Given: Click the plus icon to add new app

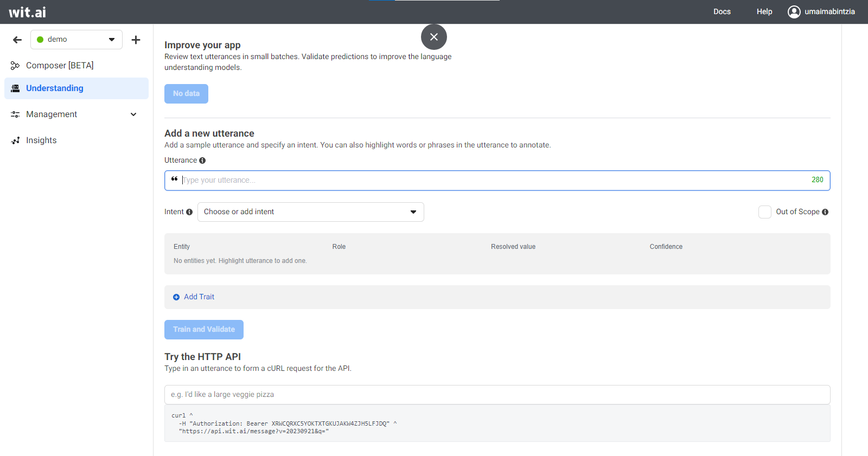Looking at the screenshot, I should coord(136,40).
